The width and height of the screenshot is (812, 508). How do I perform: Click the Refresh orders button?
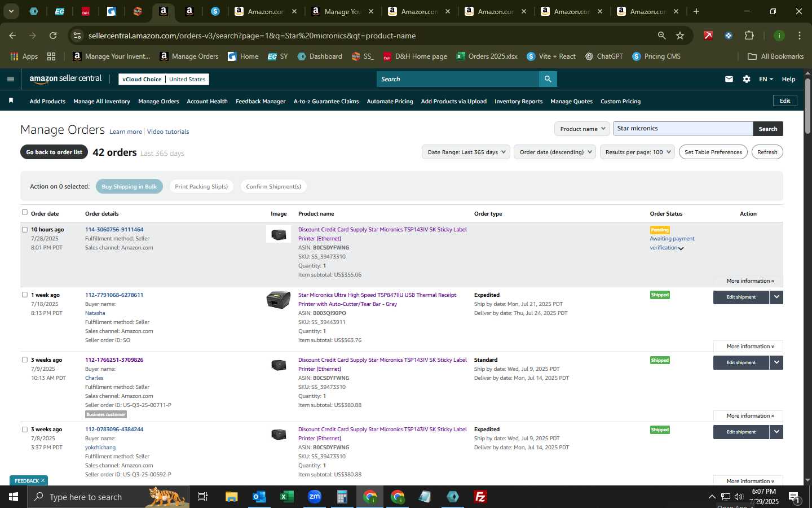767,152
